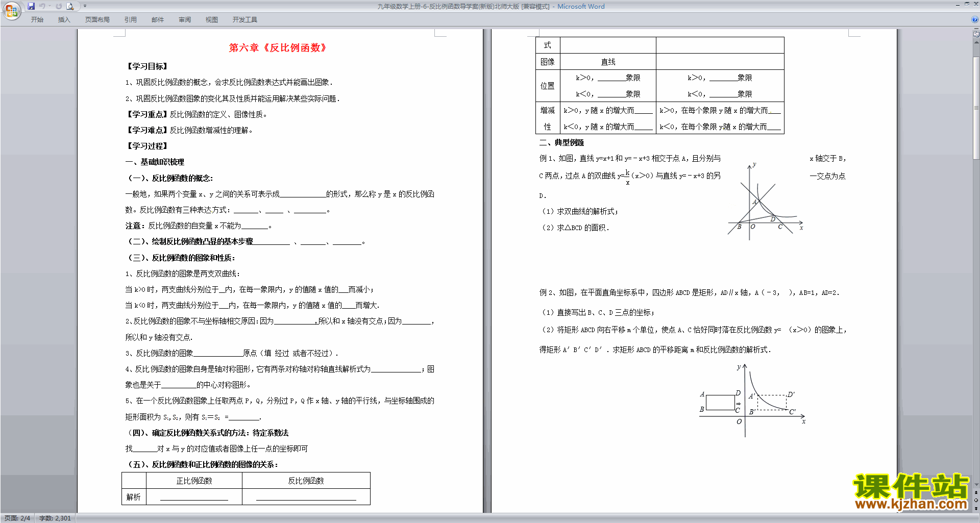The image size is (980, 523).
Task: Click the Undo icon
Action: click(42, 6)
